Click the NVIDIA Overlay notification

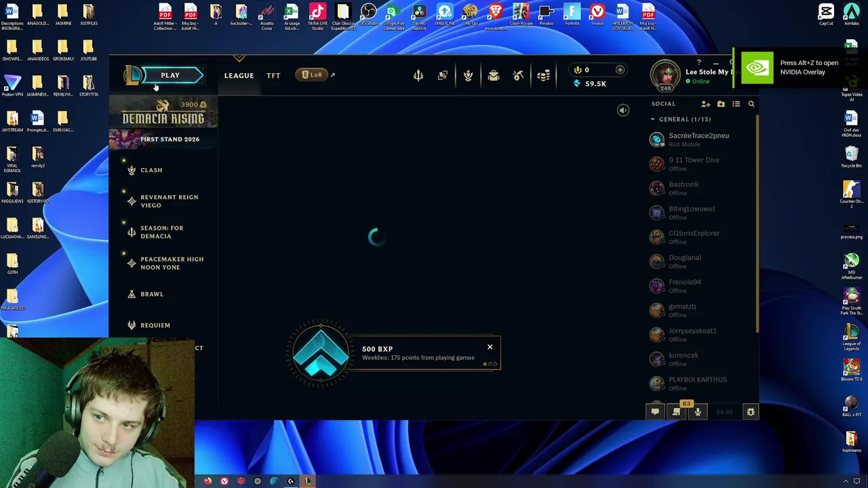(x=800, y=68)
